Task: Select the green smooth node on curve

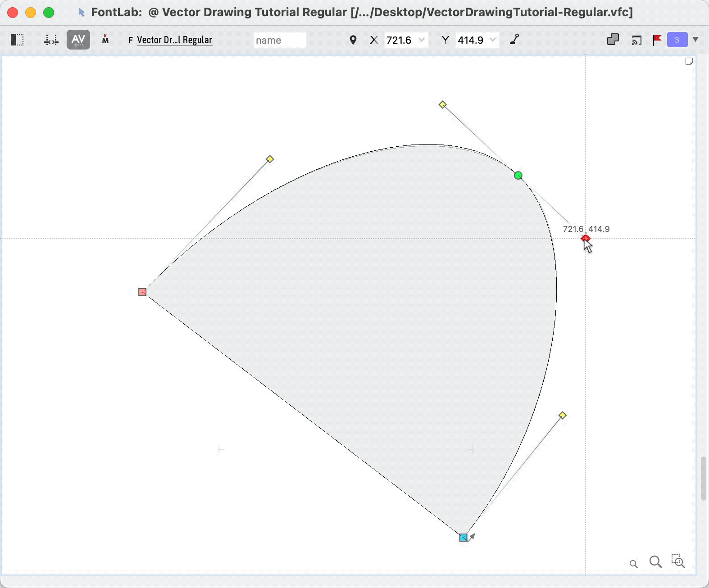Action: click(x=518, y=175)
